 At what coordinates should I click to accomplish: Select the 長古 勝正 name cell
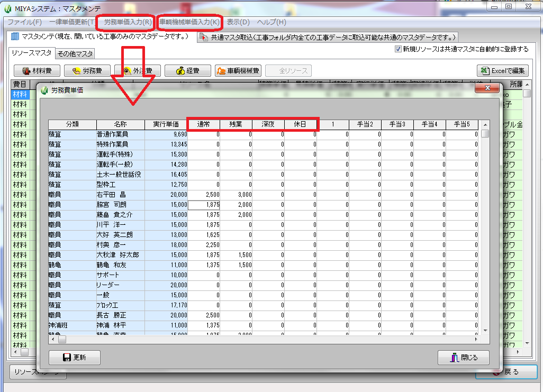(121, 315)
